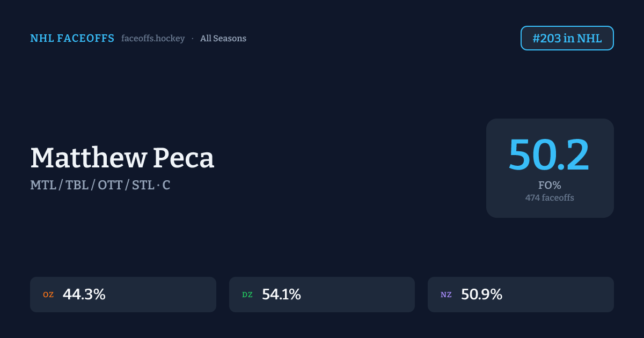Screen dimensions: 644x338
Task: Click the MTL team abbreviation
Action: 42,186
